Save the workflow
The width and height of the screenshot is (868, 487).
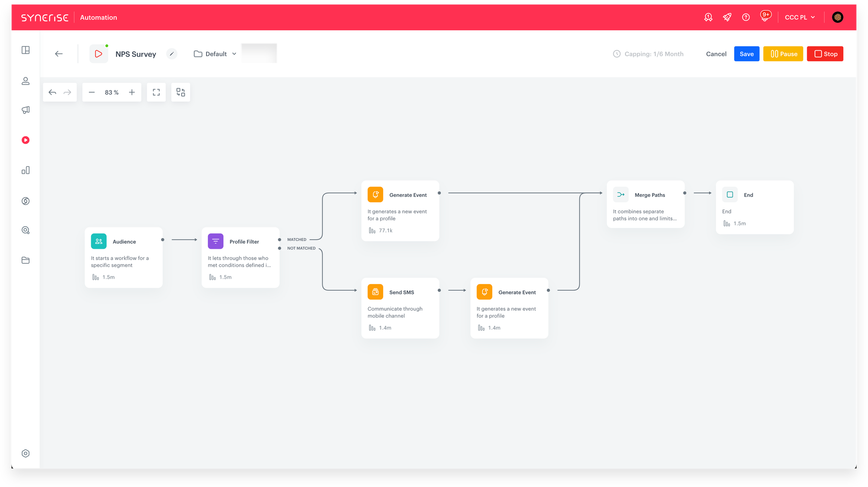click(746, 54)
